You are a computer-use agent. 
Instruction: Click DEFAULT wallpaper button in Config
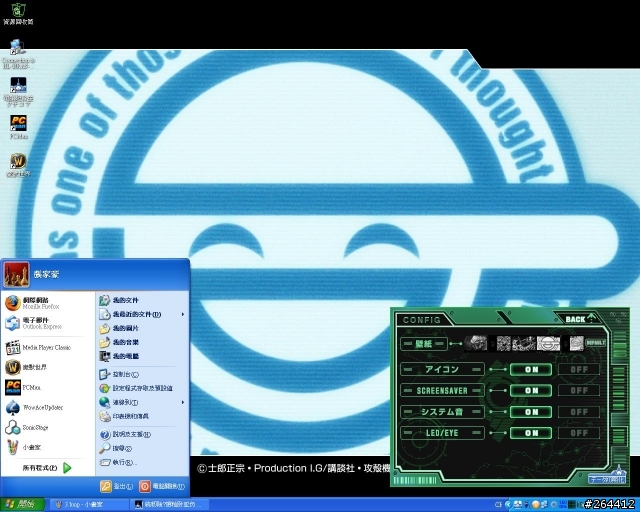click(595, 343)
